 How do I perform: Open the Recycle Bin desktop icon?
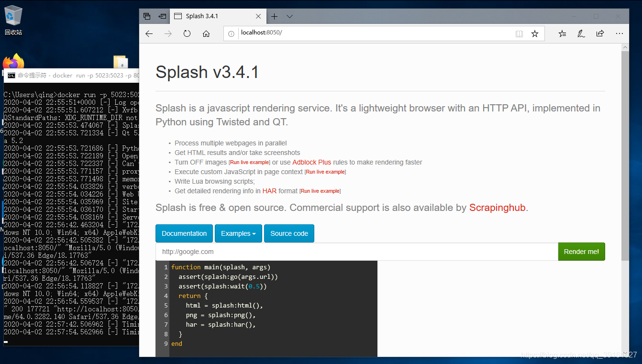[x=13, y=21]
